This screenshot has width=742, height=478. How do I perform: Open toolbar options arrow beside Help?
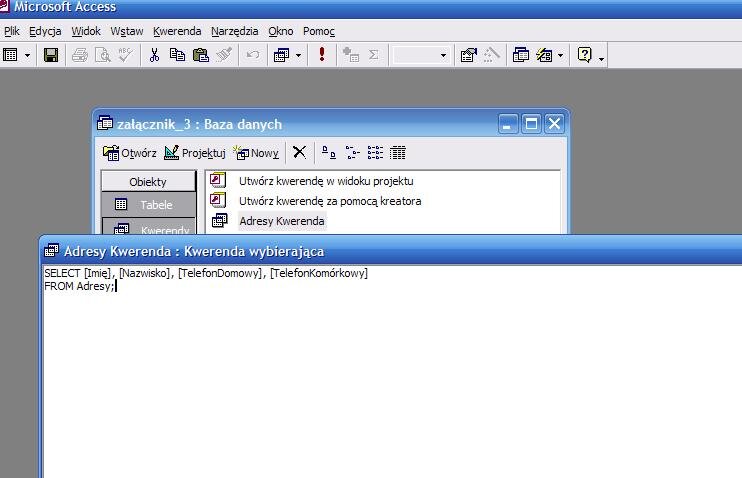click(x=601, y=57)
